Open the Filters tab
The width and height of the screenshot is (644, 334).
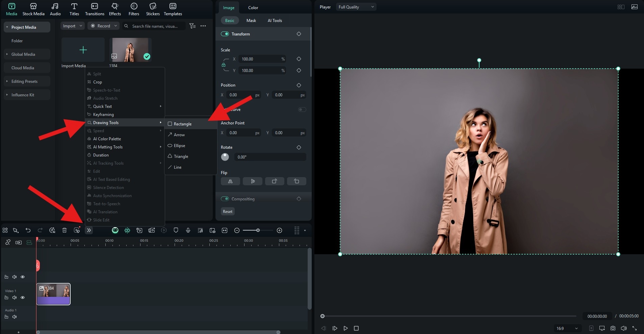coord(134,9)
